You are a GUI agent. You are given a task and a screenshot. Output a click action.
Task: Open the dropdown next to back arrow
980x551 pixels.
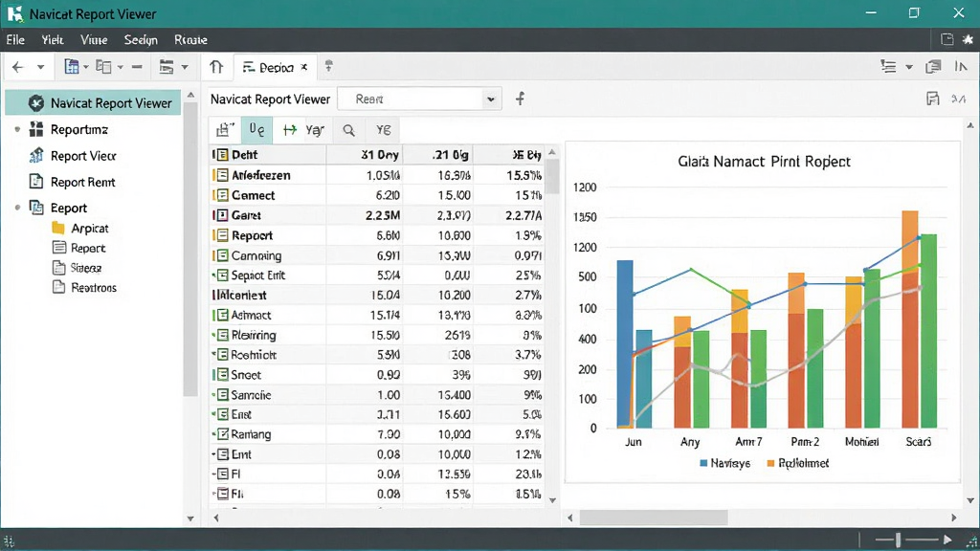pos(40,68)
